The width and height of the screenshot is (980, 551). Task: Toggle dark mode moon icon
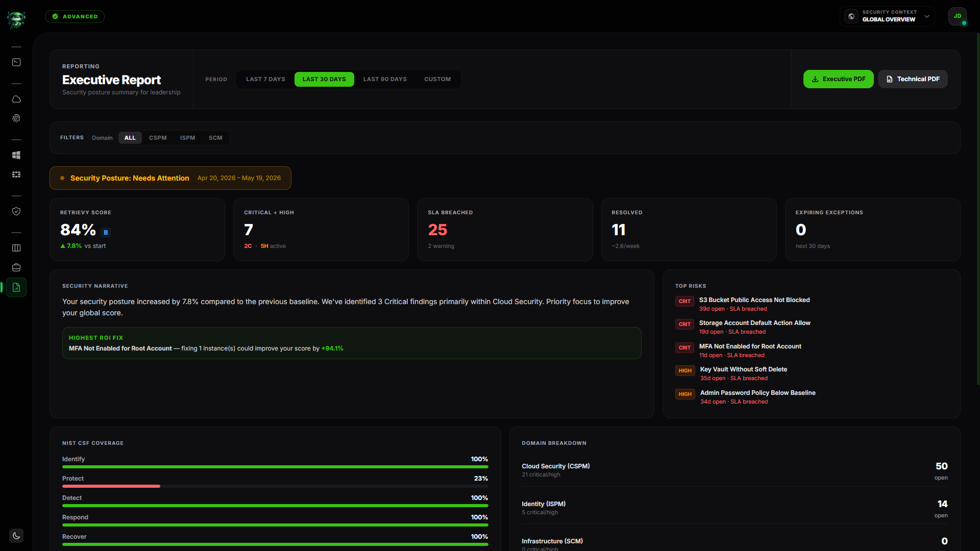[16, 536]
